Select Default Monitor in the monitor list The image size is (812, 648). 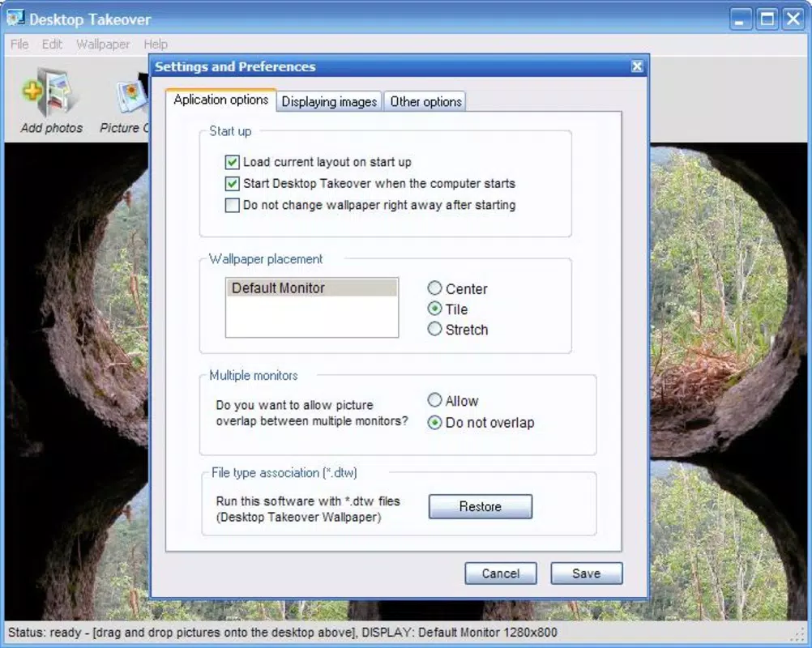click(312, 288)
